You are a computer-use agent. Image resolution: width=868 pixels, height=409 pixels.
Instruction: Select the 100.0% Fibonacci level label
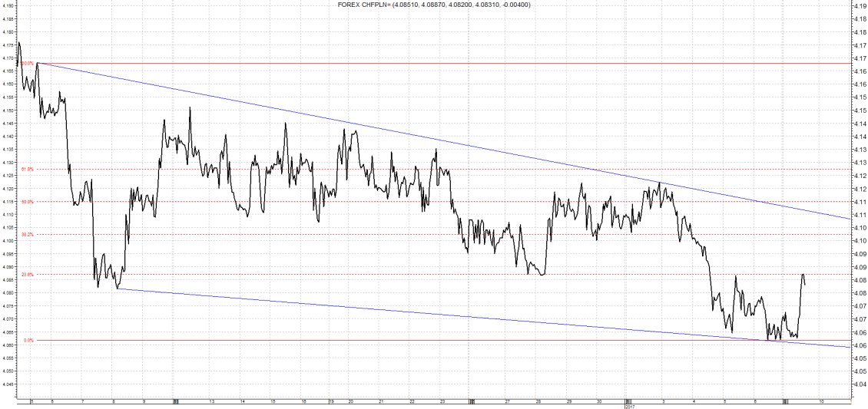coord(28,64)
